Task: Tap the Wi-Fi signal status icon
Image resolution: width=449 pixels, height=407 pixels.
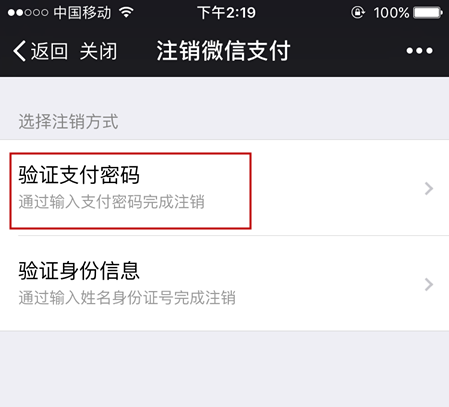Action: click(126, 12)
